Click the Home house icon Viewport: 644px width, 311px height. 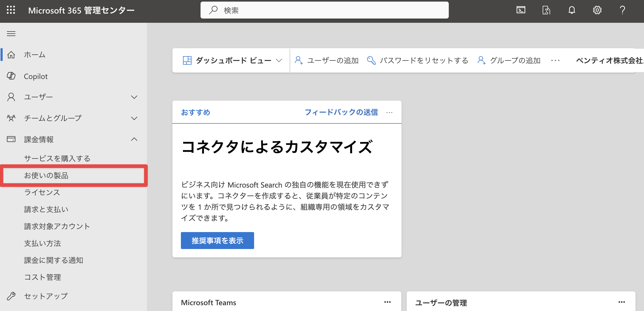tap(11, 55)
